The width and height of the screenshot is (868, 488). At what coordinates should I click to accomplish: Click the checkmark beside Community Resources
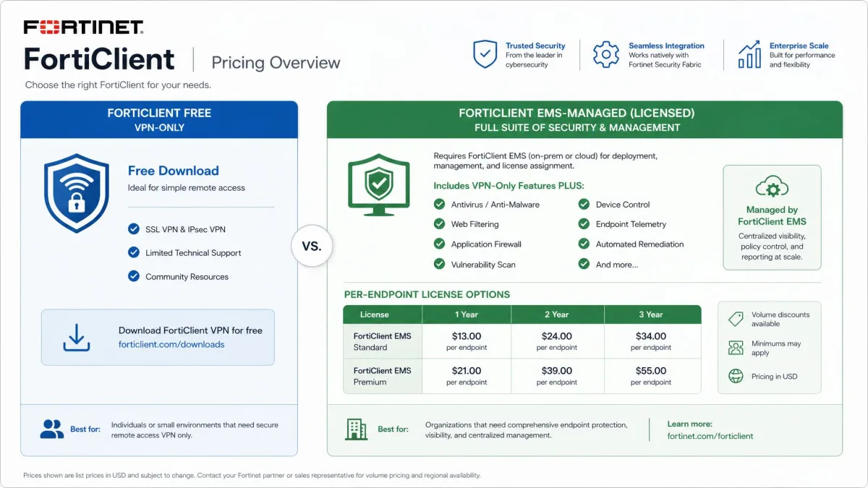[133, 276]
